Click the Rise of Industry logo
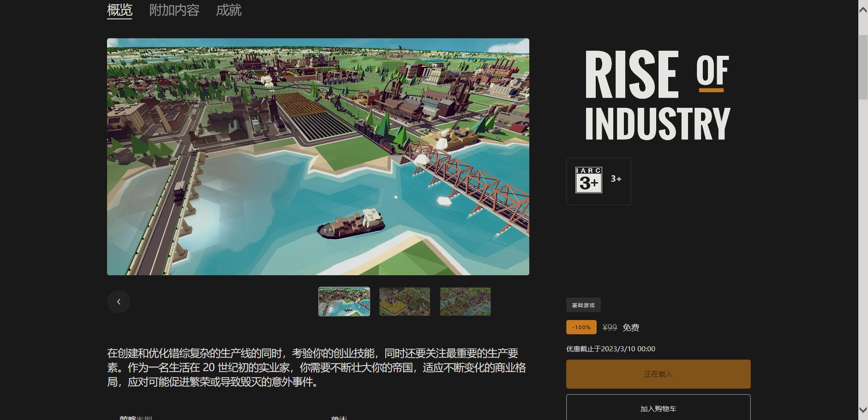 coord(657,95)
